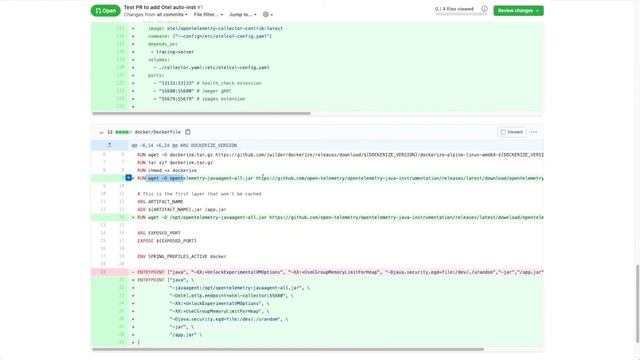
Task: Click the blue add comment plus icon
Action: click(129, 178)
